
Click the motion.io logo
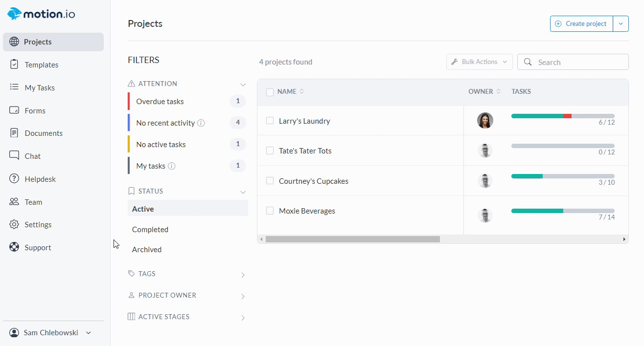41,14
